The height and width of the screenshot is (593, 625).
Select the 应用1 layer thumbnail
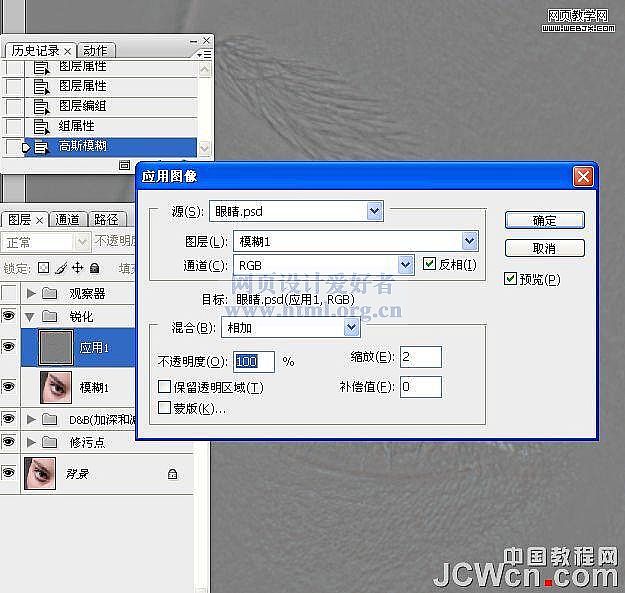tap(56, 347)
